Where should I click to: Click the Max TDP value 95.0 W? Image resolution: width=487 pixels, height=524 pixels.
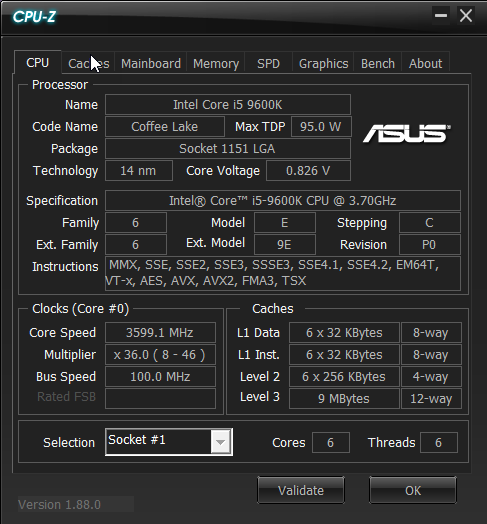[321, 127]
